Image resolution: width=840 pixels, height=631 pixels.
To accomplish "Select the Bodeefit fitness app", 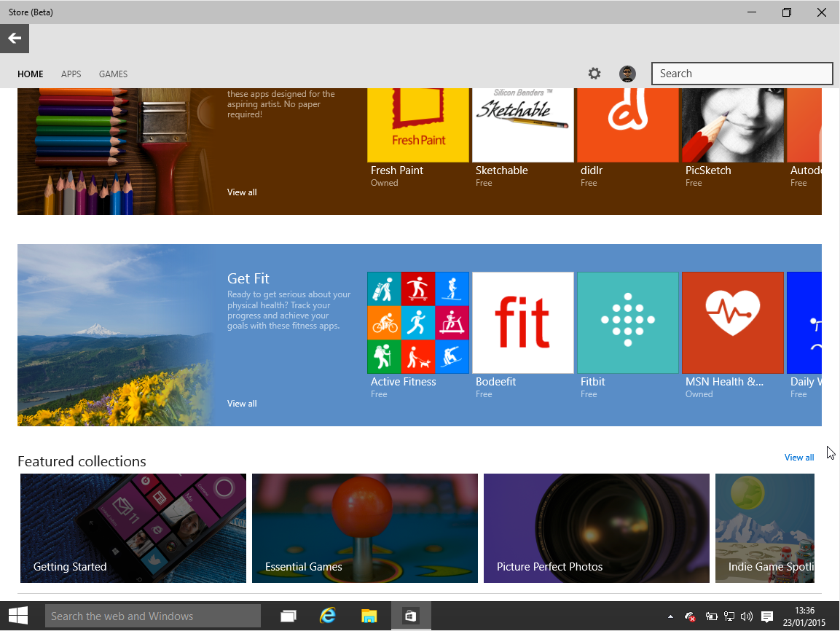I will pos(522,323).
